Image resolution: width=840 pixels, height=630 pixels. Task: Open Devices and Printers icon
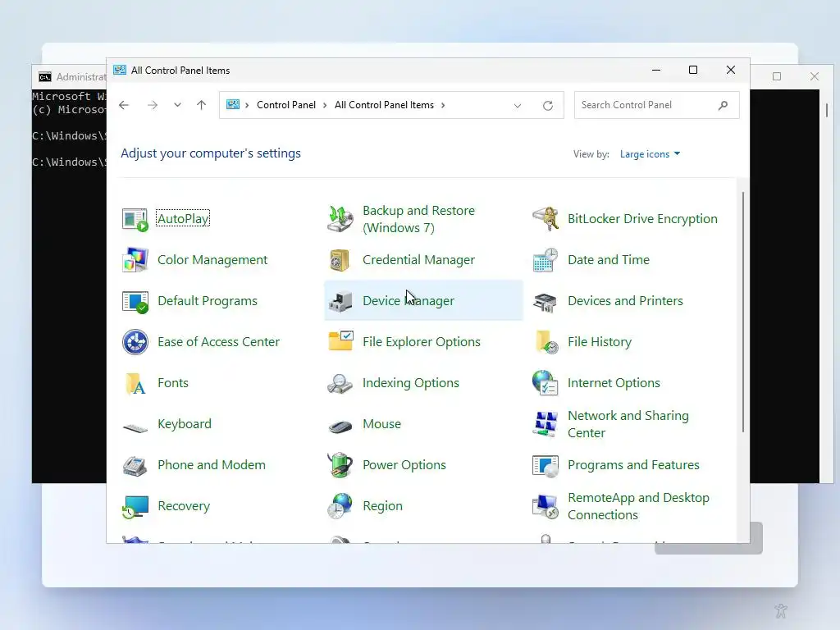(546, 301)
